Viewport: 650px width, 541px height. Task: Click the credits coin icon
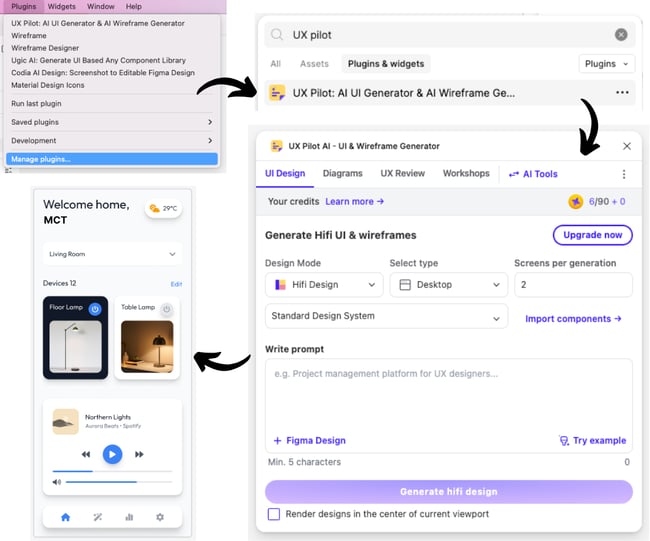[575, 201]
